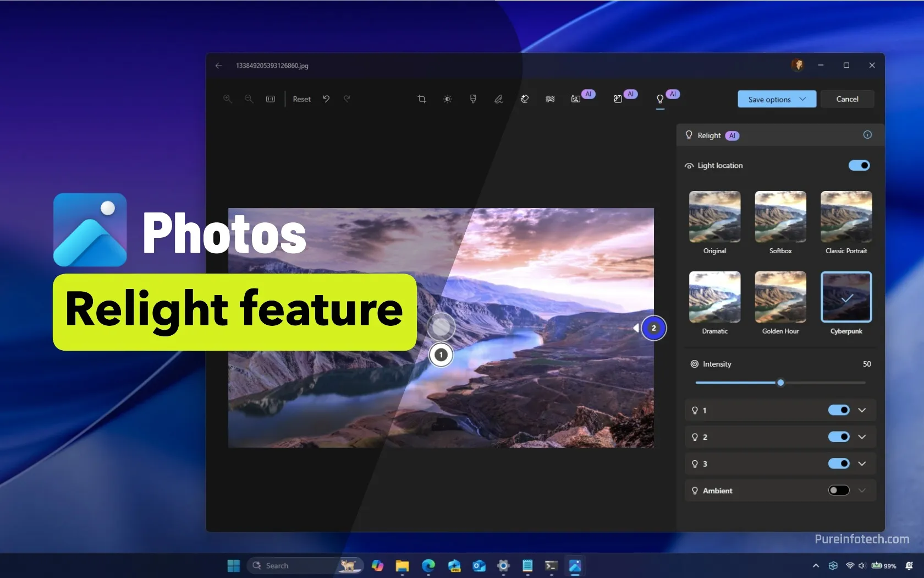Open Notepad from the taskbar

527,565
